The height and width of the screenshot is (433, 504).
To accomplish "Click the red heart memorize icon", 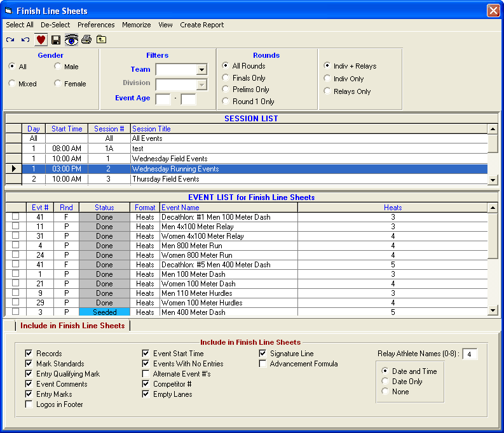I will click(41, 40).
